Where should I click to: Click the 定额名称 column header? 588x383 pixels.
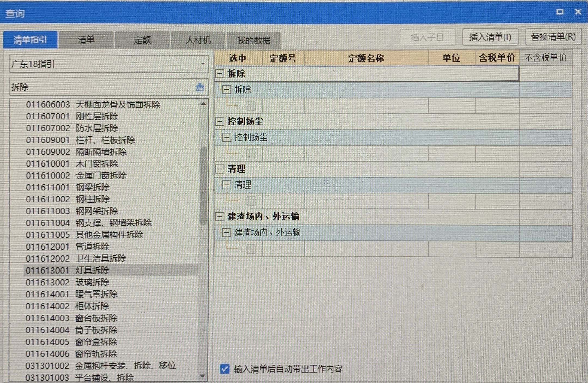366,58
